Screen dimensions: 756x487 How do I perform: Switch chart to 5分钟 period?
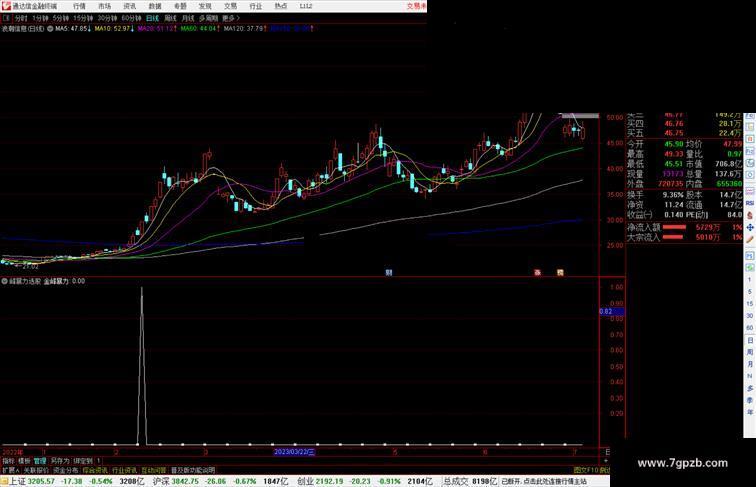pyautogui.click(x=61, y=18)
